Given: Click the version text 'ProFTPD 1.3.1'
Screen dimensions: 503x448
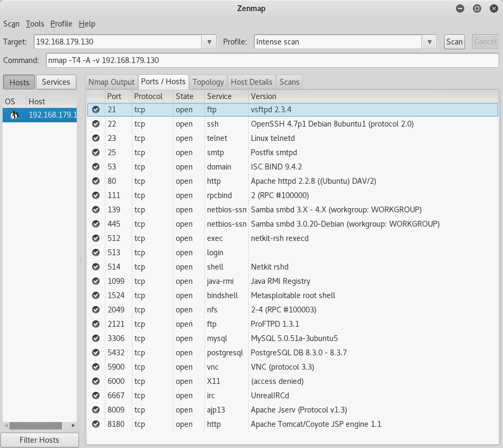Looking at the screenshot, I should point(275,324).
